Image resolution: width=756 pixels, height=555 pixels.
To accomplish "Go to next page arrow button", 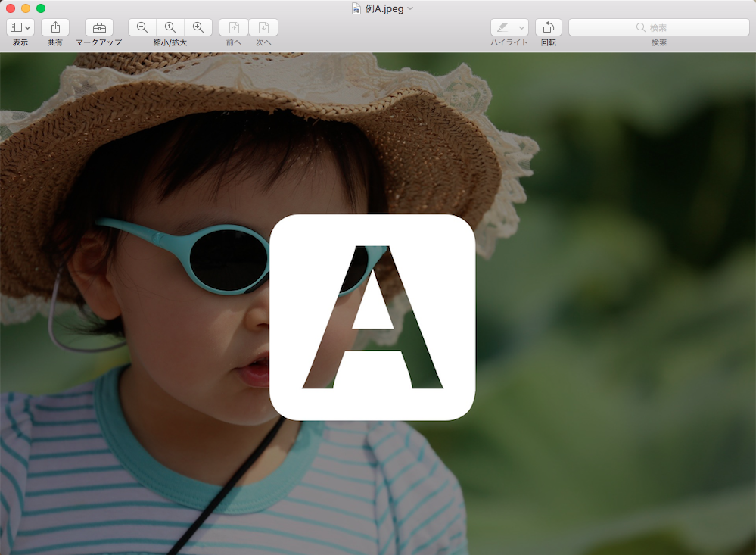I will 263,27.
